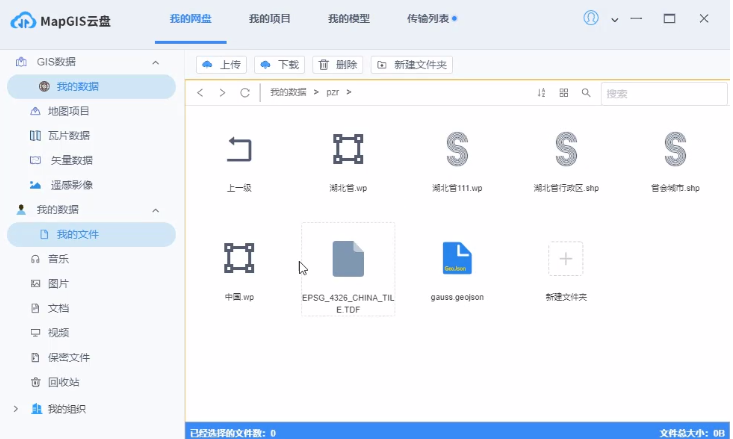Click the 我的数据 person header icon
Screen dimensions: 733x439
[21, 209]
